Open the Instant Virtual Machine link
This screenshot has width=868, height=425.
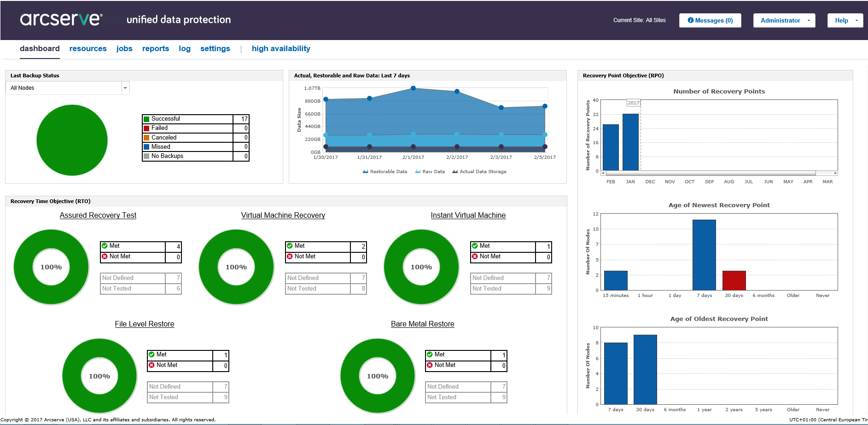tap(468, 215)
